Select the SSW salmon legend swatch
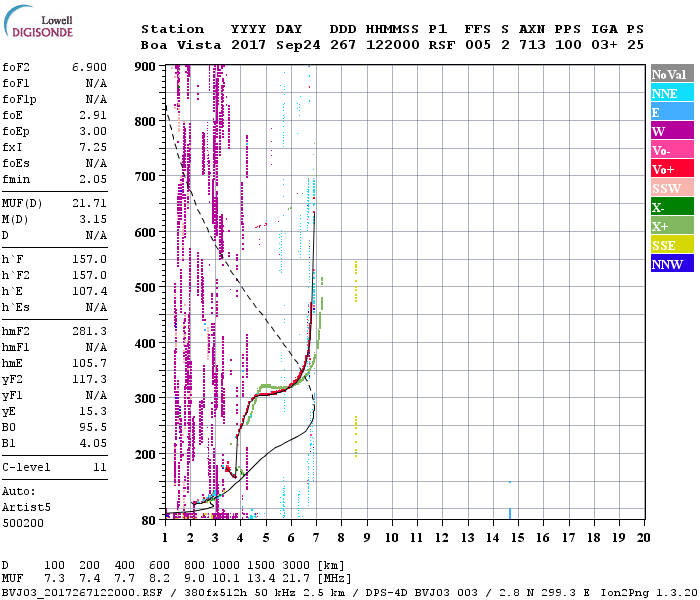The image size is (700, 600). [672, 188]
